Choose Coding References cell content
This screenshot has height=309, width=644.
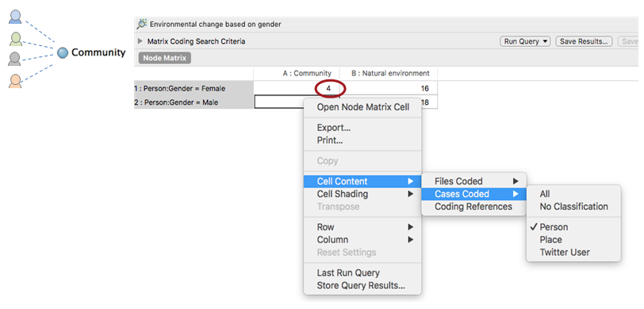(x=474, y=207)
